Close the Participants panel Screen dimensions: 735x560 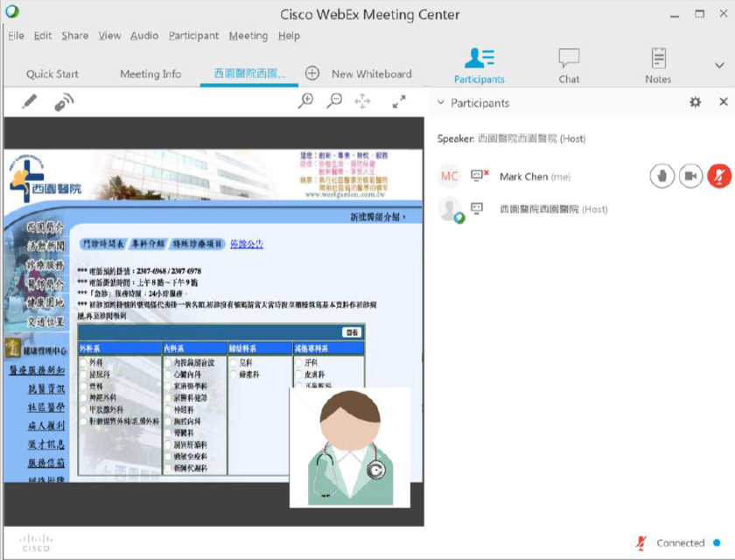(x=723, y=102)
